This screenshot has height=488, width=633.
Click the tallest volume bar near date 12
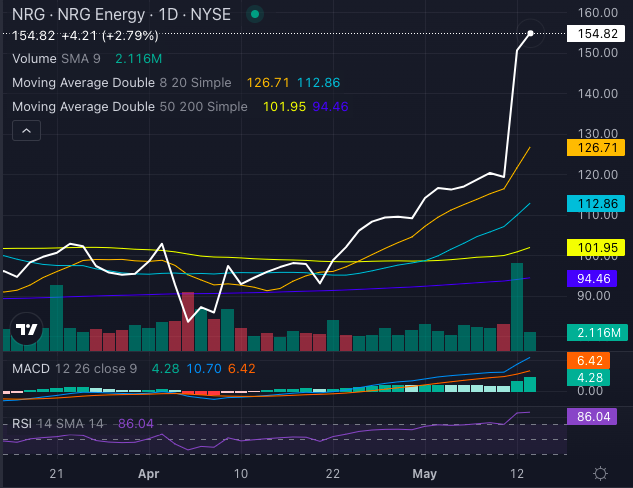[517, 307]
